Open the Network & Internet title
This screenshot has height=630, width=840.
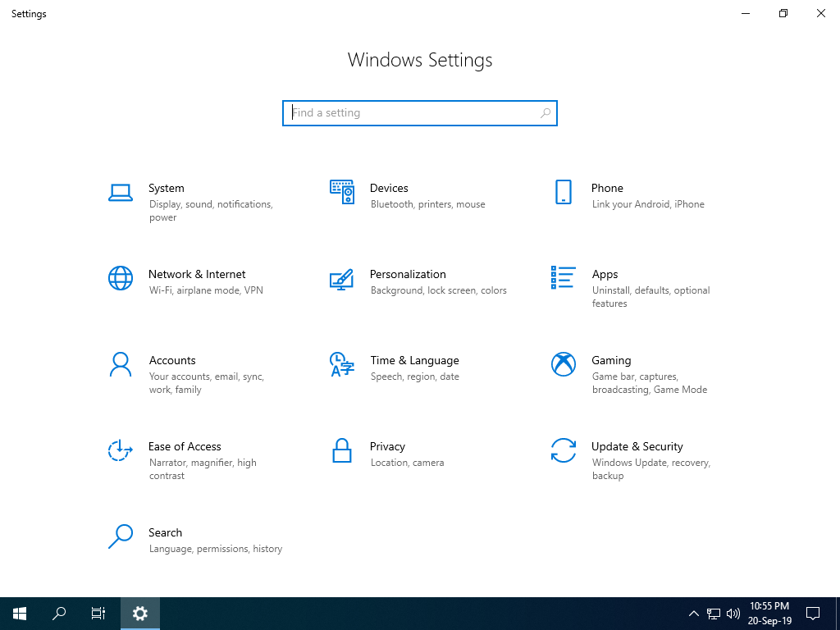coord(197,274)
